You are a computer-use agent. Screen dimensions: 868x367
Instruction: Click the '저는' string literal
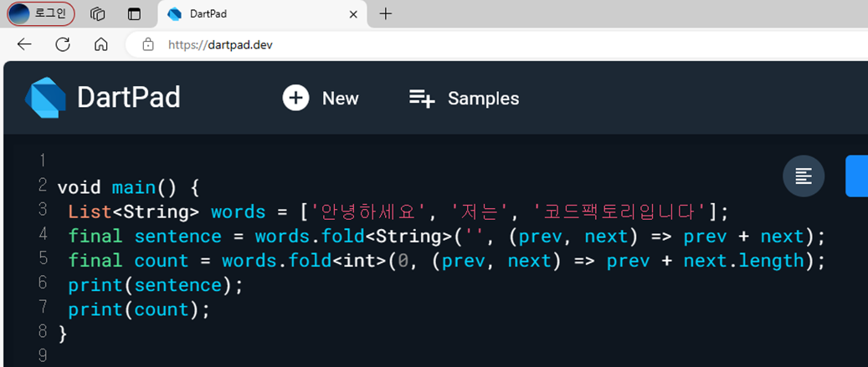(478, 212)
